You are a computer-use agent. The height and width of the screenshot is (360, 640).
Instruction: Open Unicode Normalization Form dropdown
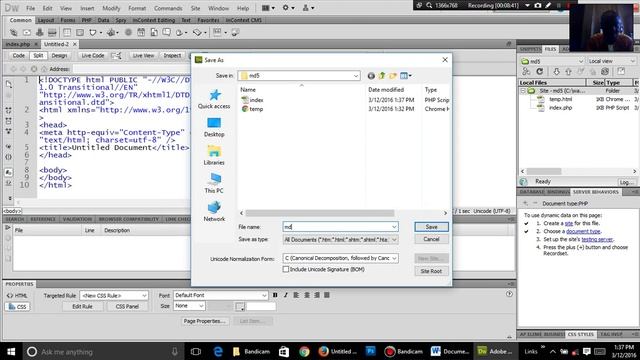(394, 258)
